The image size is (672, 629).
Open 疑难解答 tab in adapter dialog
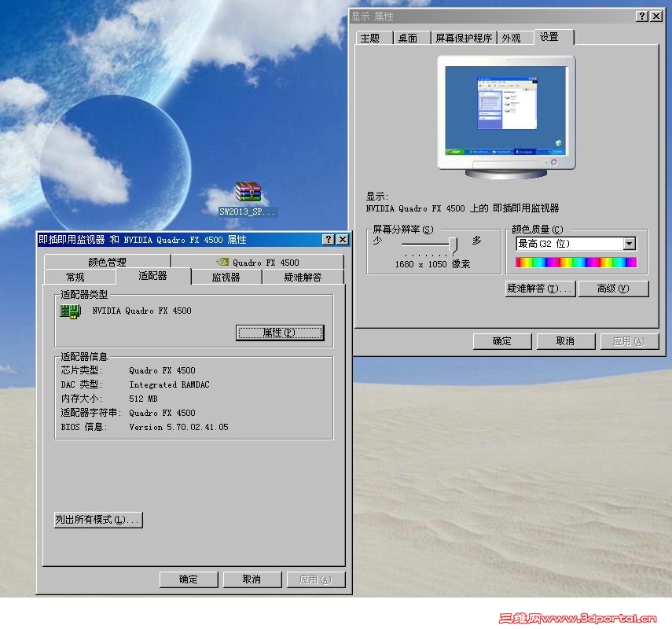click(303, 278)
